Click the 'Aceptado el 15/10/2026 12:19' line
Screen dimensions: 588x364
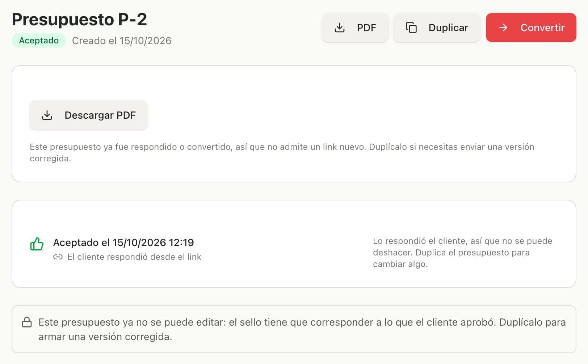point(123,242)
